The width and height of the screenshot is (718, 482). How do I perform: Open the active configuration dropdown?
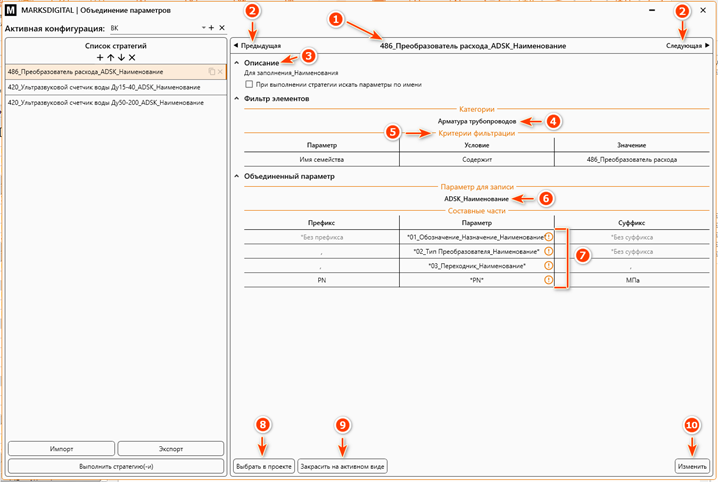201,29
